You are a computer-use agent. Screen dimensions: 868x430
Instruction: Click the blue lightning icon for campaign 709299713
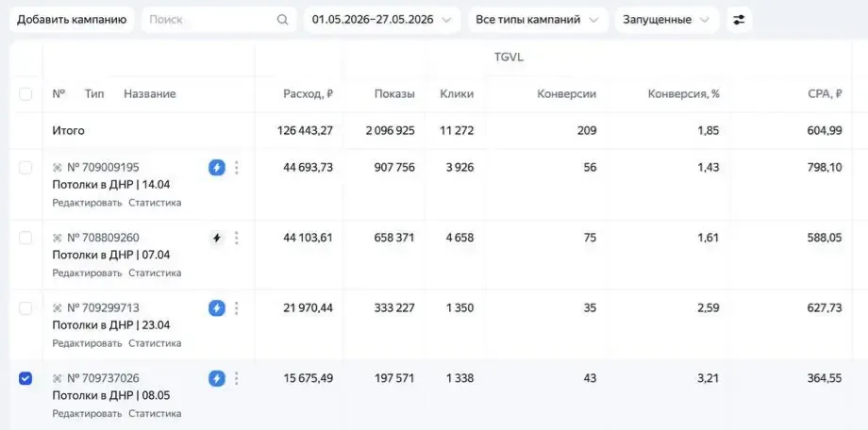pos(217,308)
